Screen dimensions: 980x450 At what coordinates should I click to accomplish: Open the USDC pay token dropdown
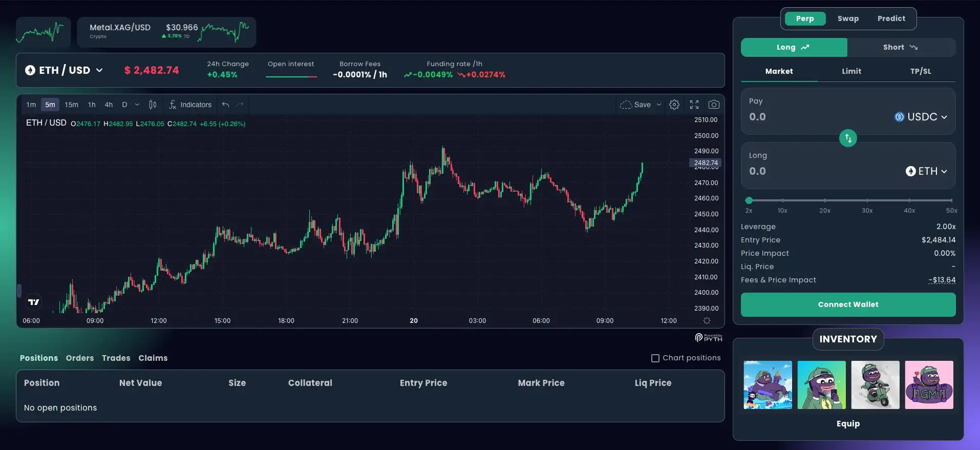[x=921, y=117]
